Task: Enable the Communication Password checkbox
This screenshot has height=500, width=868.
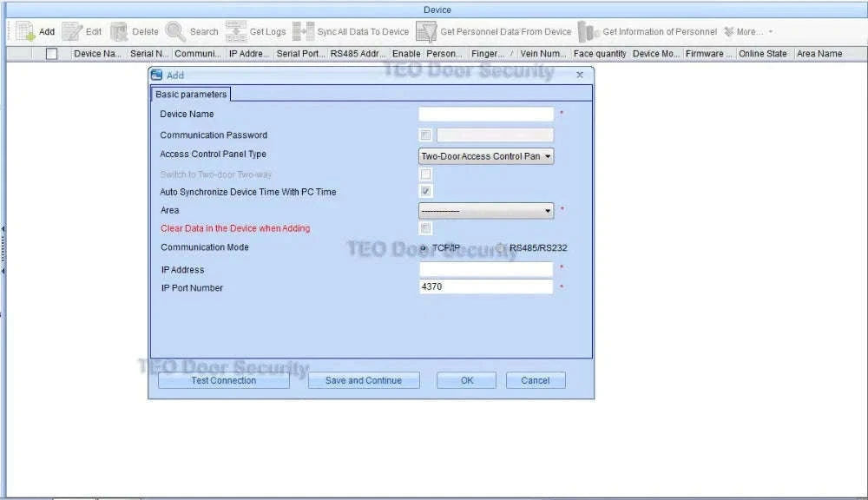Action: point(425,135)
